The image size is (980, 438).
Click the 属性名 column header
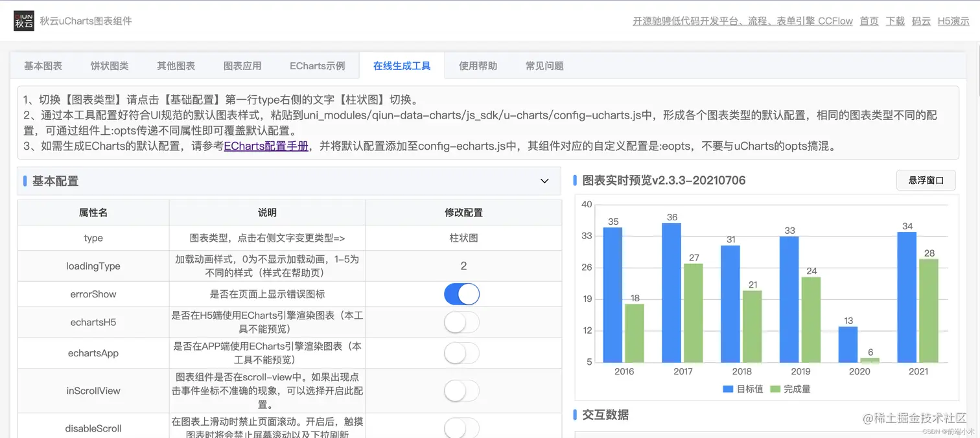click(93, 213)
